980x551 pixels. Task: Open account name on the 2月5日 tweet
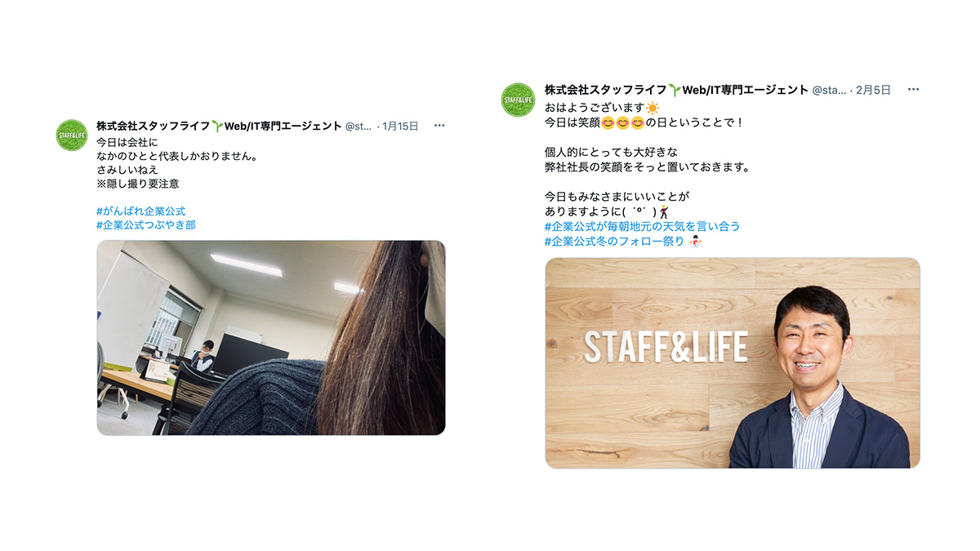tap(676, 90)
